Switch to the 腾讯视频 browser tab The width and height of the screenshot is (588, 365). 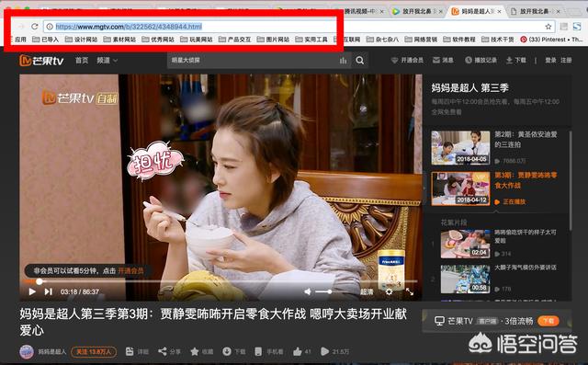359,12
